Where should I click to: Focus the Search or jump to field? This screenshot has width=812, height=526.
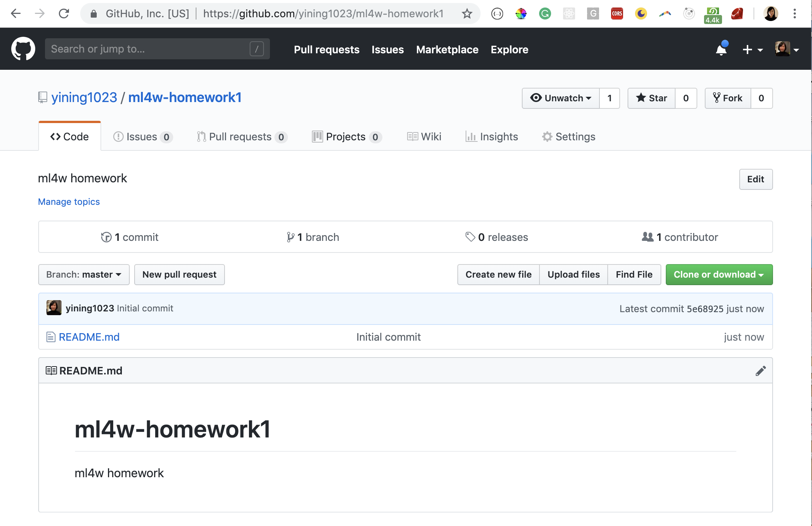point(150,49)
